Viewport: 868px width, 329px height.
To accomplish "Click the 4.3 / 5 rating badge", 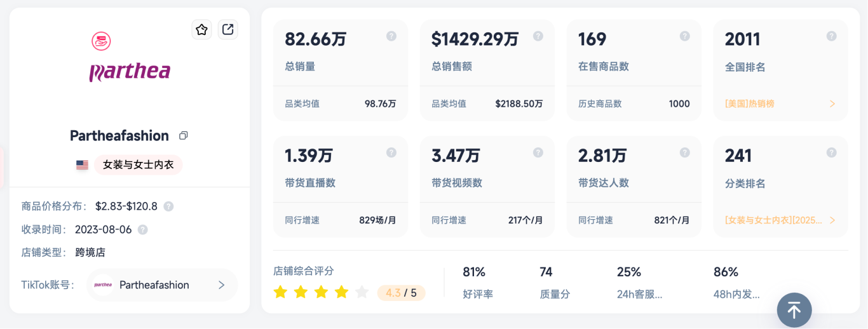I will click(401, 293).
